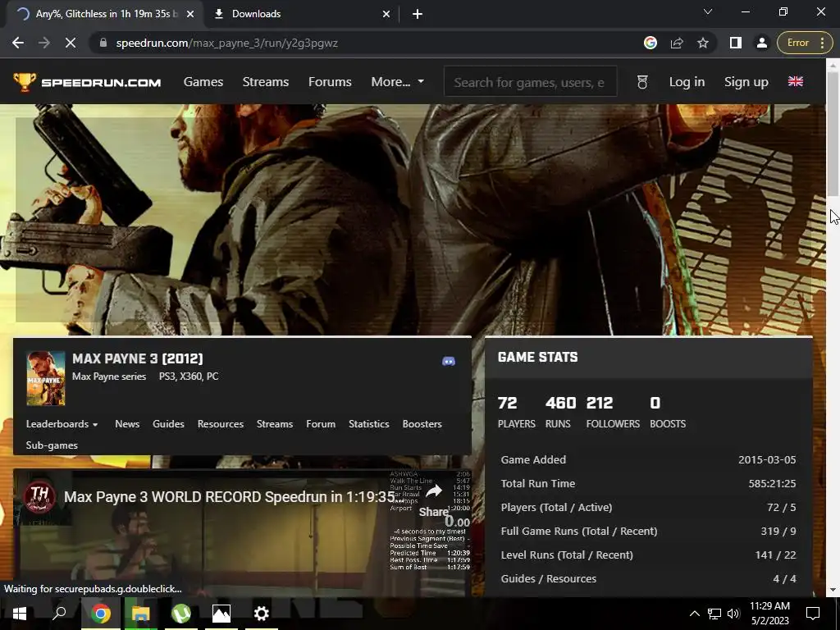Switch to the Downloads browser tab

click(303, 14)
